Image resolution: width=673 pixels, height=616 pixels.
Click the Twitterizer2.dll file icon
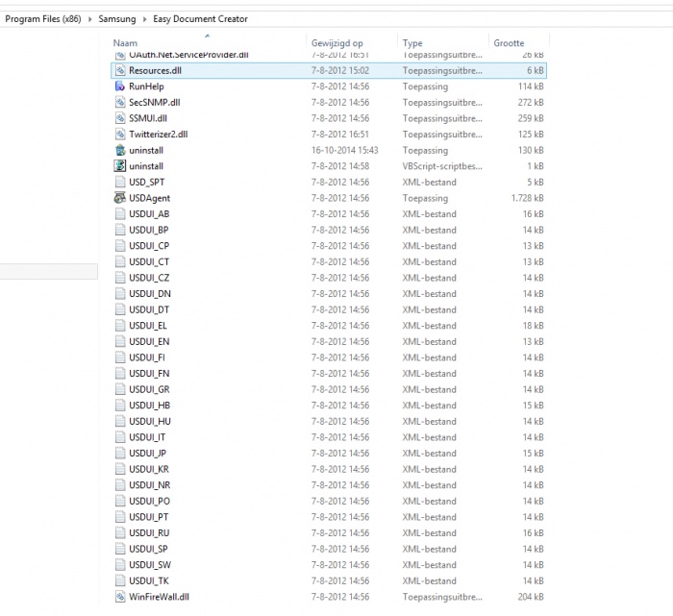(x=120, y=134)
